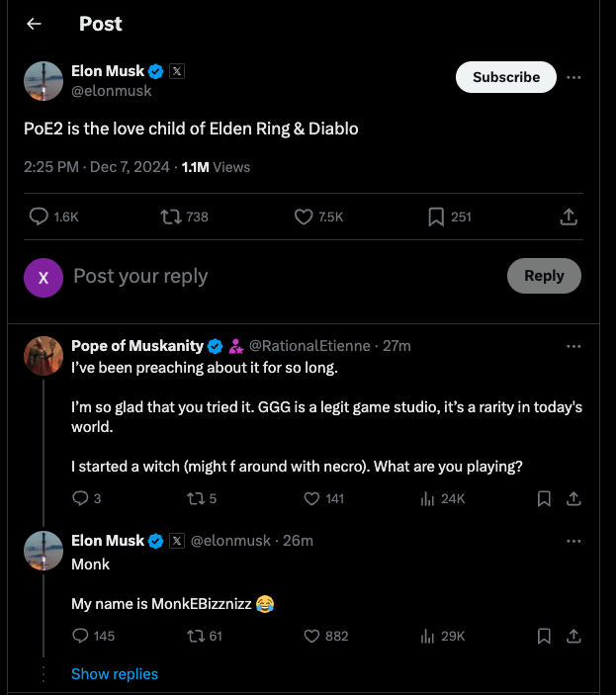Bookmark the main post with 251 bookmarks
The width and height of the screenshot is (616, 695).
436,217
